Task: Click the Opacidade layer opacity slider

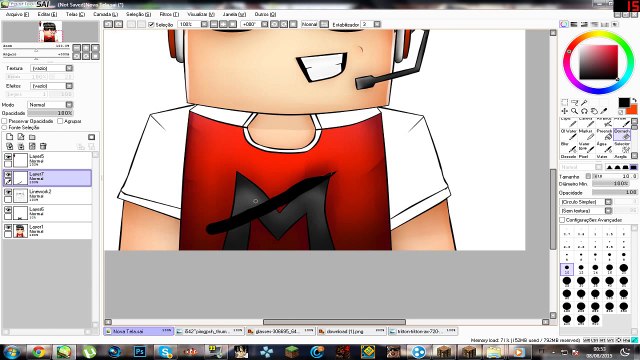Action: [x=50, y=113]
